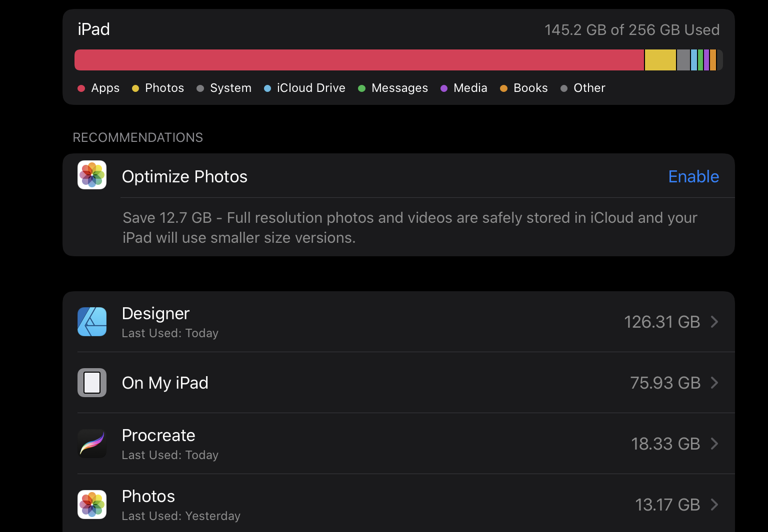Tap the Photos app icon in storage list
Image resolution: width=768 pixels, height=532 pixels.
tap(92, 505)
